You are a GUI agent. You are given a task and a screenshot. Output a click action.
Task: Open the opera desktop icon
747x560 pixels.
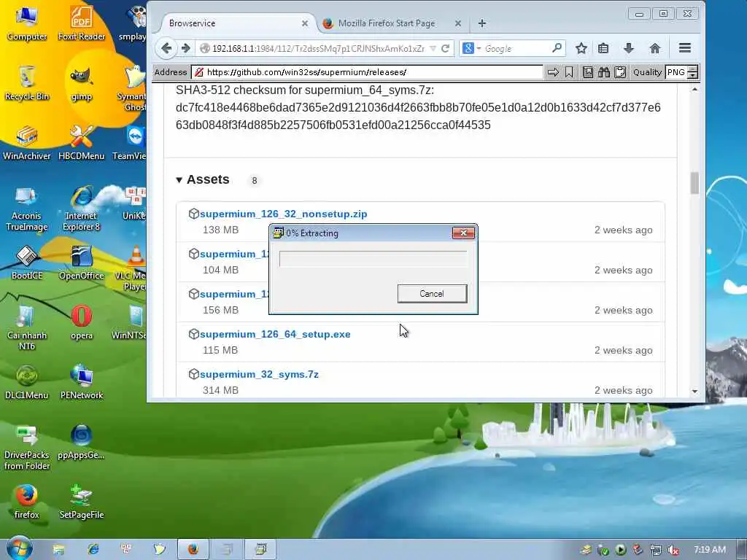click(82, 323)
